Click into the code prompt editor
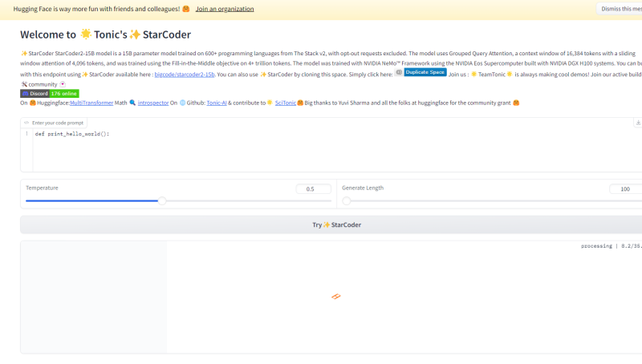 (x=335, y=149)
